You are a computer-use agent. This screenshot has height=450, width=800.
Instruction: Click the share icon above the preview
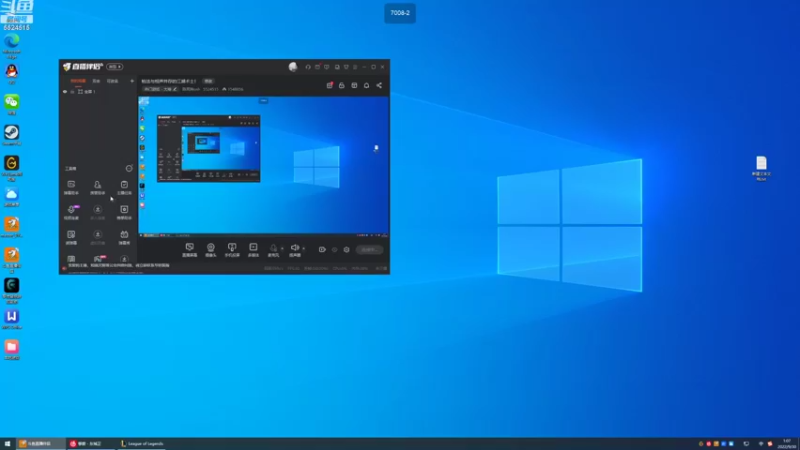(379, 85)
